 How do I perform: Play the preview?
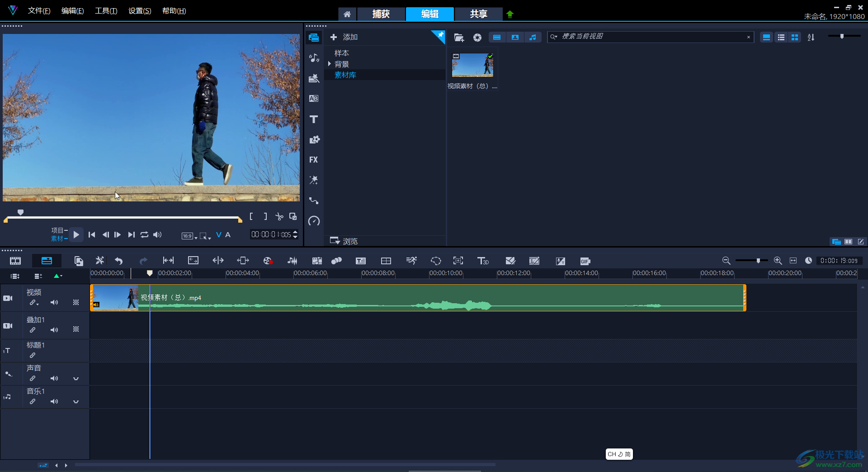click(x=76, y=234)
